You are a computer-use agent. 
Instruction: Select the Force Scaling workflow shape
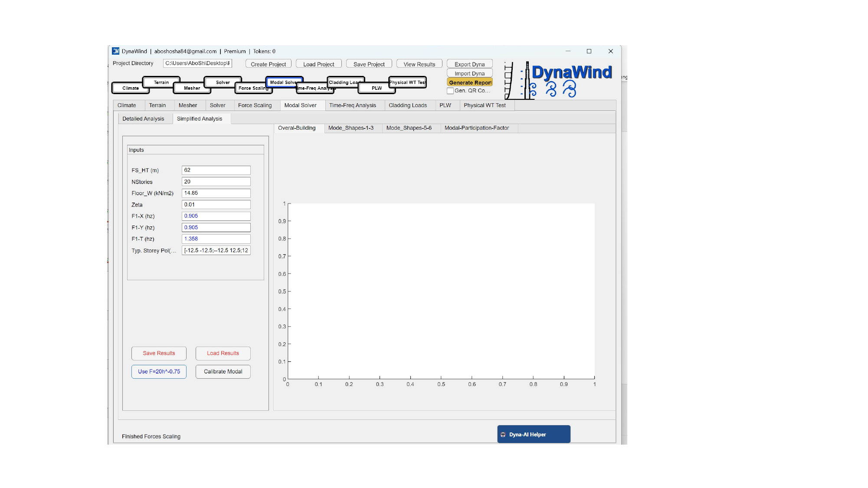coord(253,88)
